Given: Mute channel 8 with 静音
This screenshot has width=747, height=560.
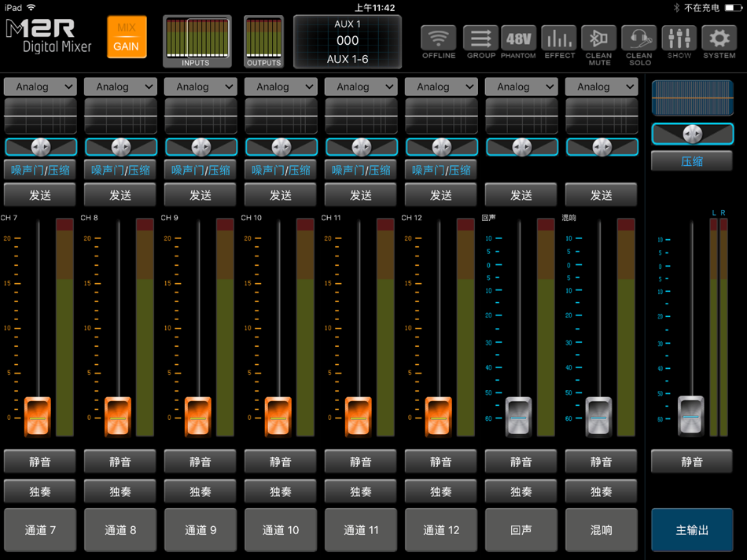Looking at the screenshot, I should pos(120,462).
